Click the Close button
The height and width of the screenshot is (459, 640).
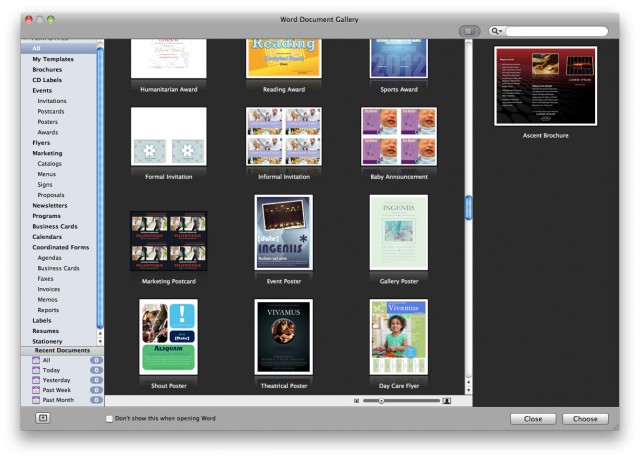pyautogui.click(x=533, y=419)
